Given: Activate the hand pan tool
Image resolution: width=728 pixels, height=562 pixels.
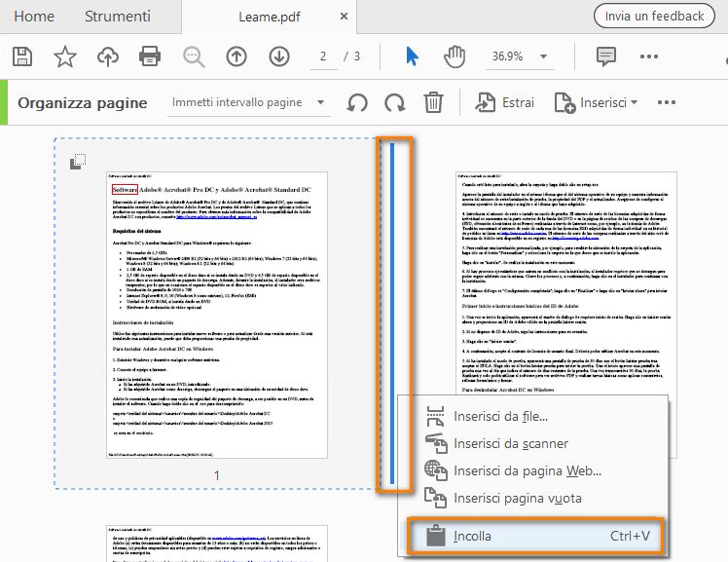Looking at the screenshot, I should coord(455,56).
